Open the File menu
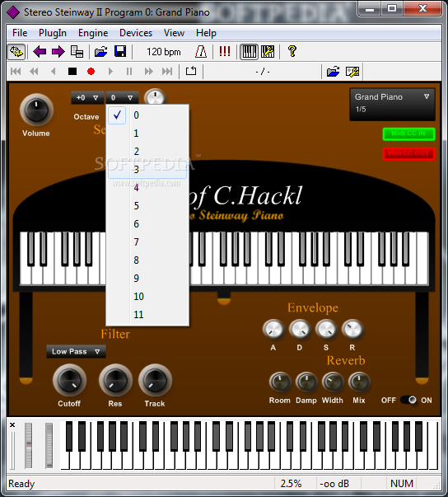This screenshot has height=497, width=448. (x=20, y=33)
